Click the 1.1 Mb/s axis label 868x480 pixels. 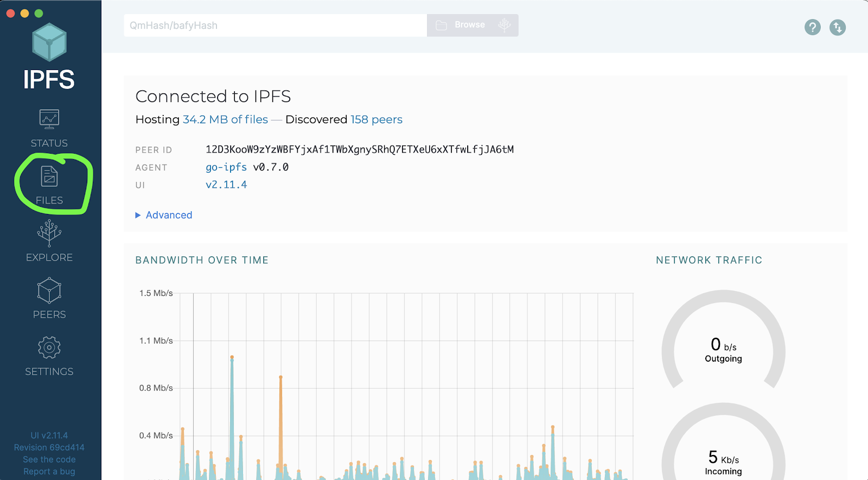(156, 341)
